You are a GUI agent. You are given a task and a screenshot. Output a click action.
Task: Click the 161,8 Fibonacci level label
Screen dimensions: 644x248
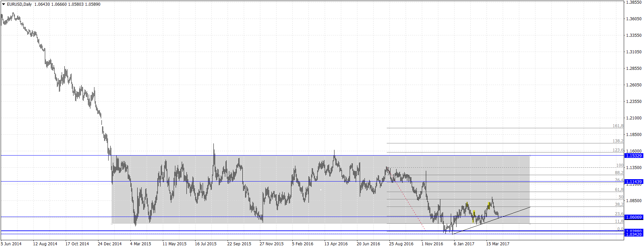[618, 126]
